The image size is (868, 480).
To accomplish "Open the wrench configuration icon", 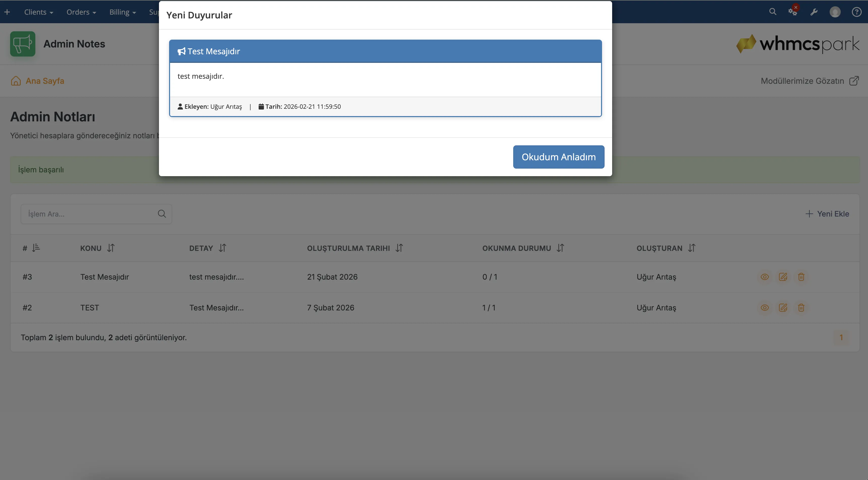I will click(814, 12).
